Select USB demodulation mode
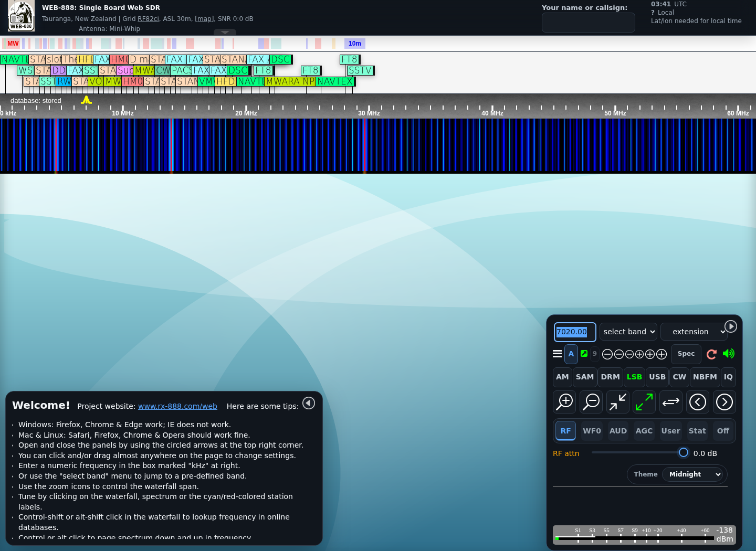This screenshot has width=756, height=551. [657, 377]
